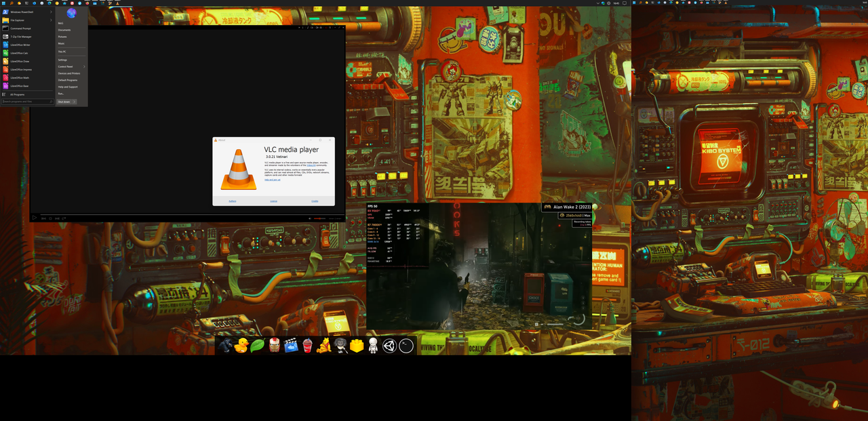Click the Shut down button
Screen dimensions: 868x421
(x=64, y=102)
